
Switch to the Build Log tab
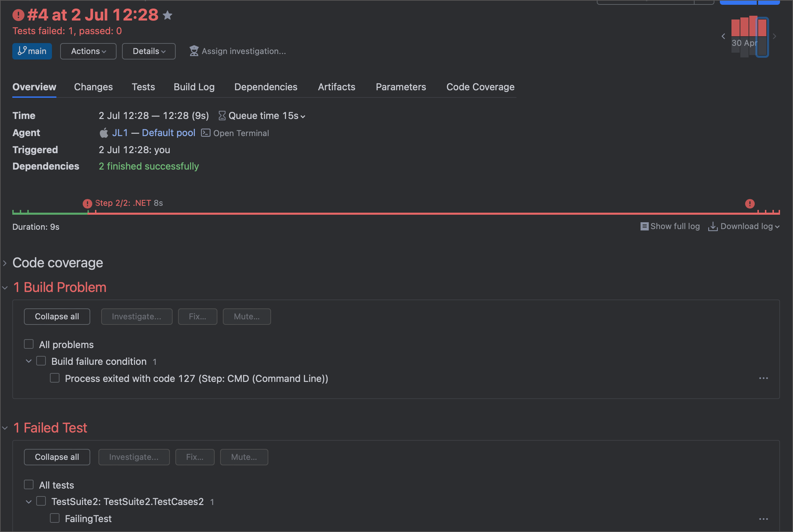(194, 87)
